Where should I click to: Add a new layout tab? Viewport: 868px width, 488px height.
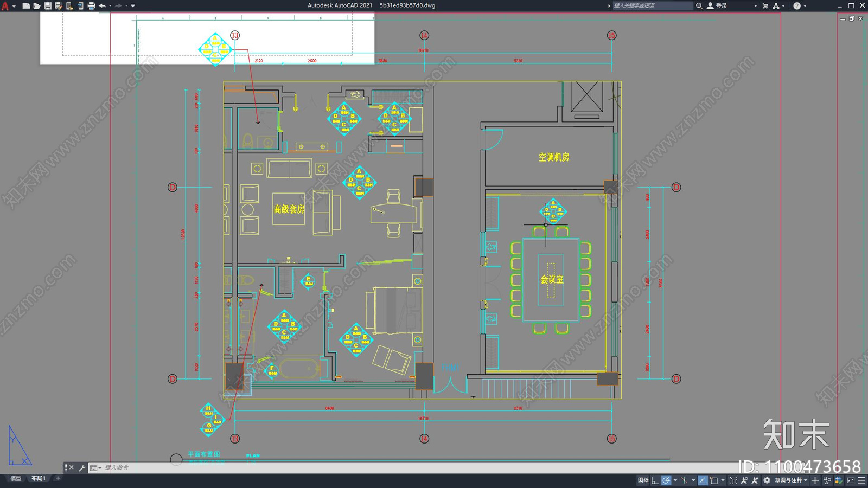tap(58, 478)
